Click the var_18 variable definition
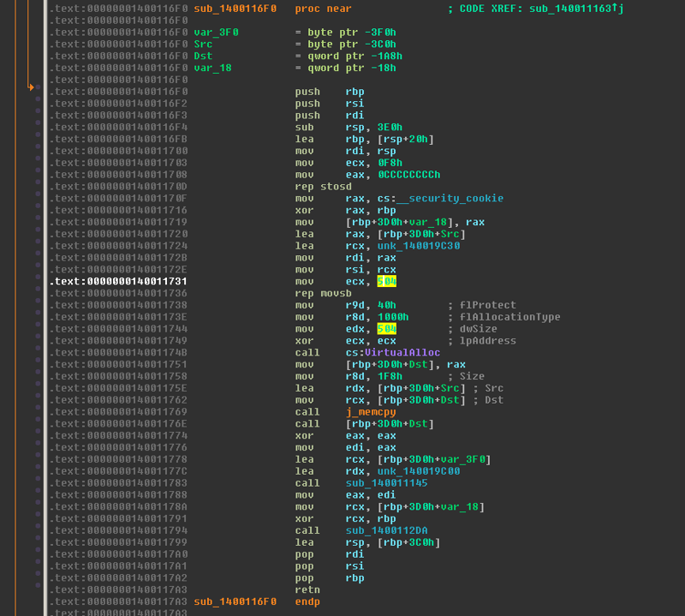 (210, 68)
